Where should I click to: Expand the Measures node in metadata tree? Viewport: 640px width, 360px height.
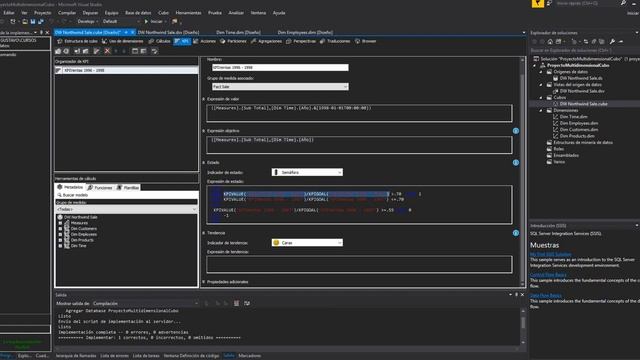tap(60, 223)
